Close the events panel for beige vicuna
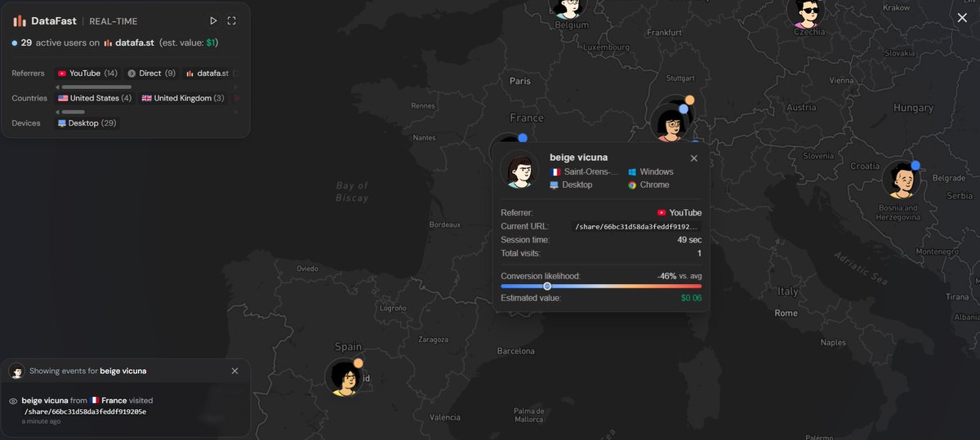 (x=235, y=371)
